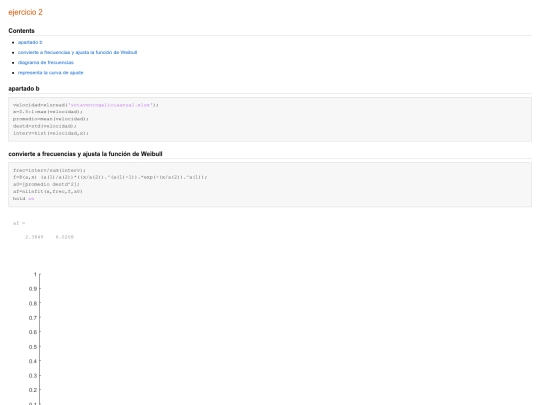This screenshot has width=540, height=405.
Task: Click the y-axis tick label 0.3
Action: coord(33,376)
